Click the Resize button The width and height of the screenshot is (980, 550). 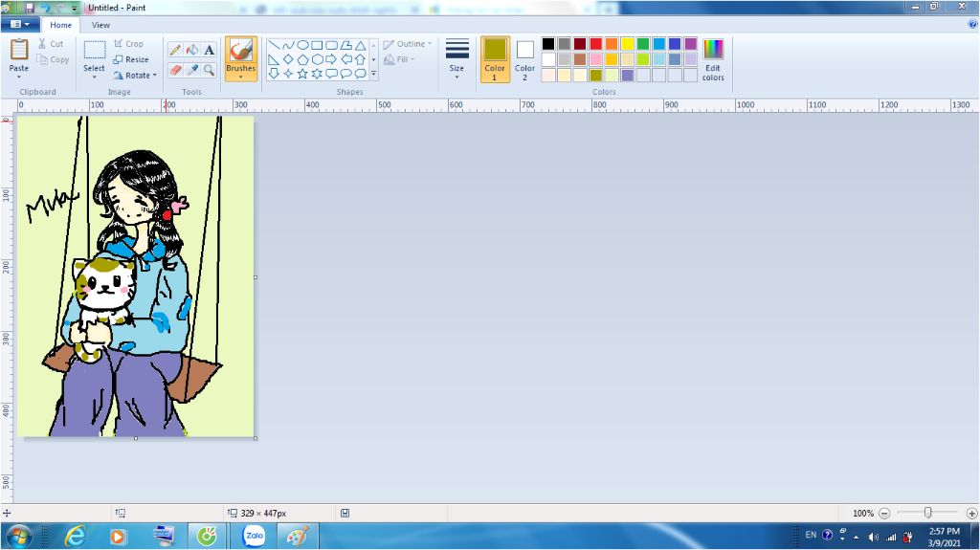(x=131, y=59)
